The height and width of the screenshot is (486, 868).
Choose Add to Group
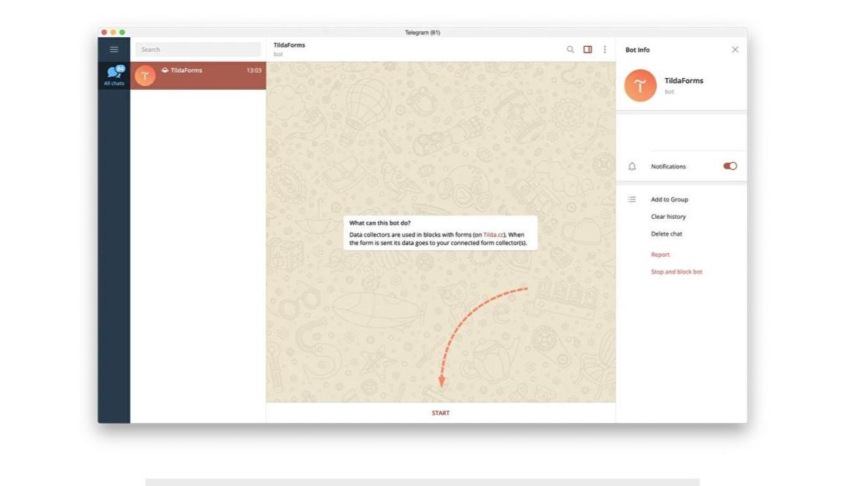670,199
